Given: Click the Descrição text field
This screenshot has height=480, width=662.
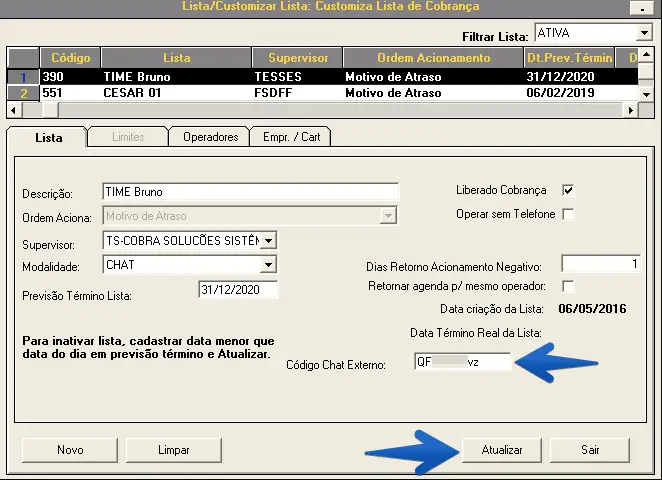Looking at the screenshot, I should (250, 192).
